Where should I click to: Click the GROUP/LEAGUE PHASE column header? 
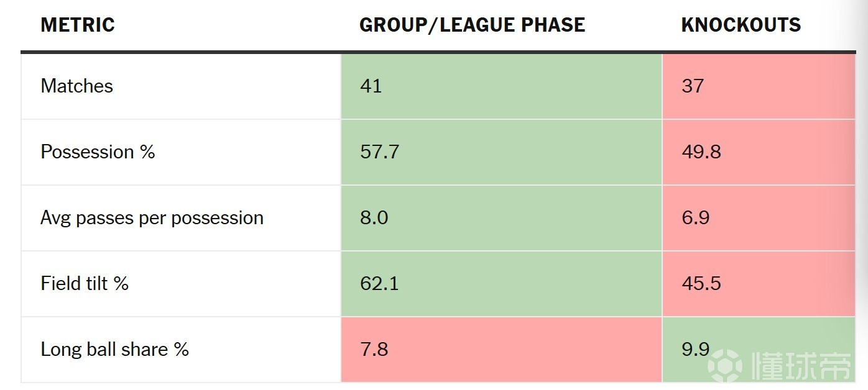472,25
